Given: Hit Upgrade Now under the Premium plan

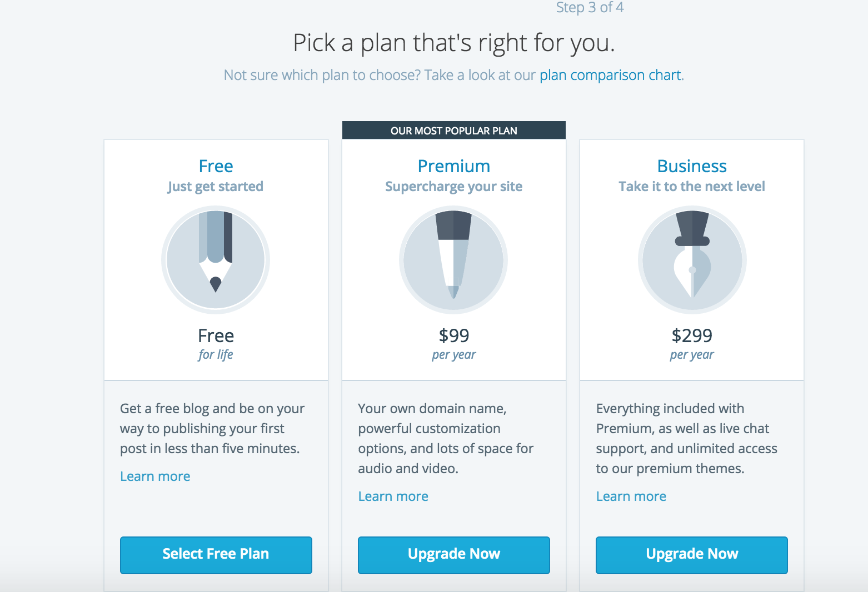Looking at the screenshot, I should (x=453, y=554).
